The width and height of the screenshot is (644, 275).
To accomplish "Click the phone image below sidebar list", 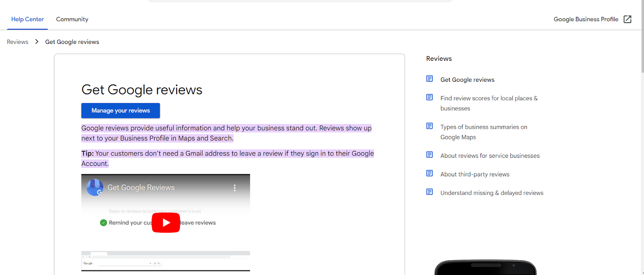I will coord(485,267).
